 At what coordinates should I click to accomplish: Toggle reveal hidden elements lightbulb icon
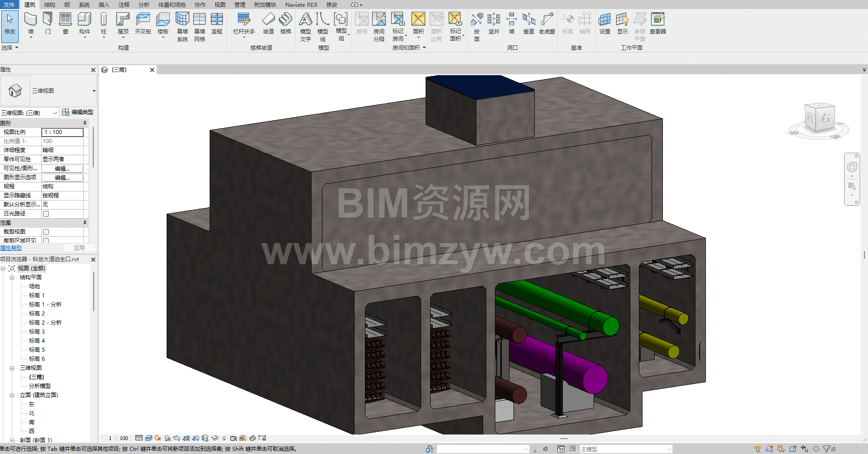[x=224, y=438]
